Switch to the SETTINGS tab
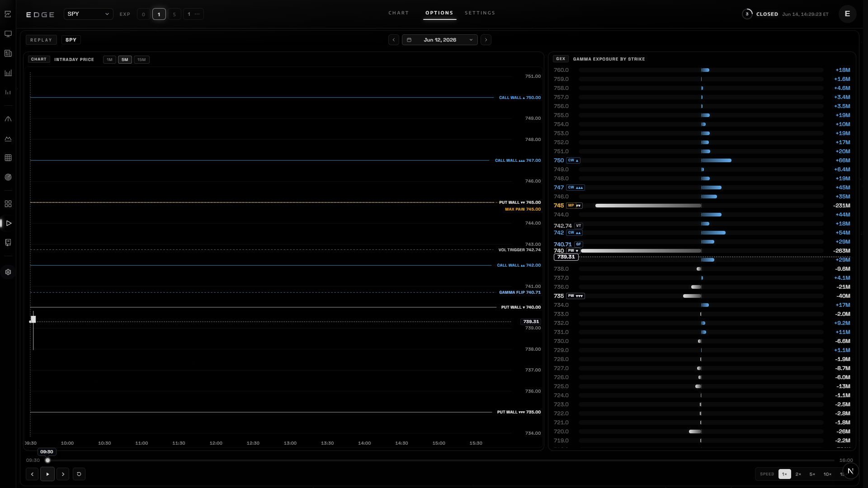The width and height of the screenshot is (868, 488). pyautogui.click(x=480, y=13)
